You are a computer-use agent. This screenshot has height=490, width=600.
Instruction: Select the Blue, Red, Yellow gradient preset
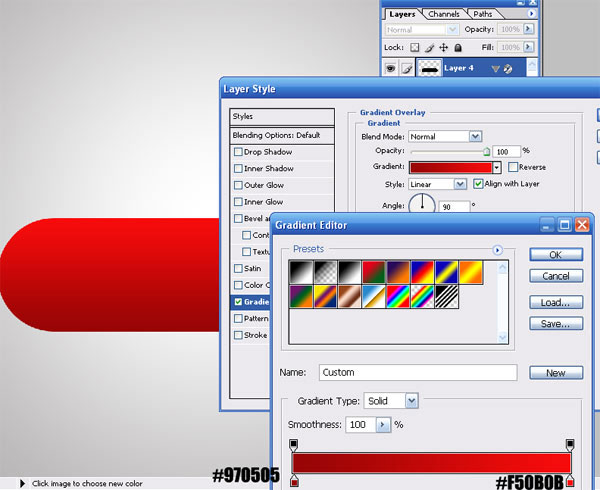(422, 272)
